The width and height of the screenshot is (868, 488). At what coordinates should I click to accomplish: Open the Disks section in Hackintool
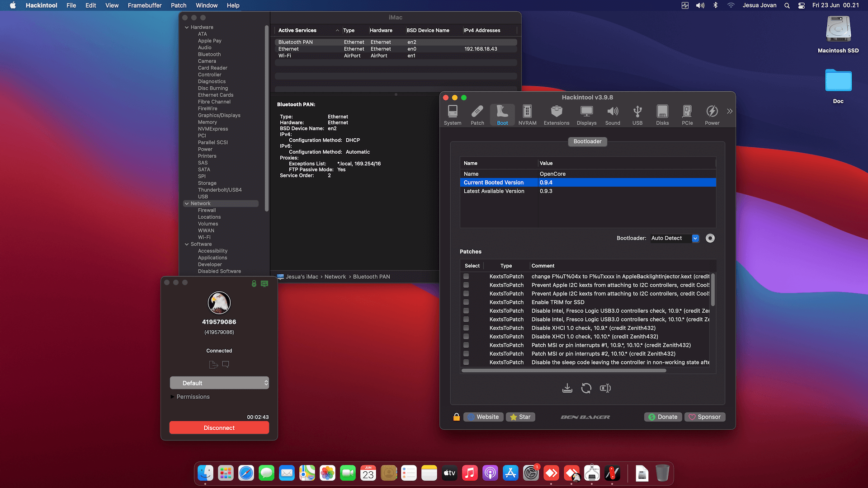[x=662, y=115]
